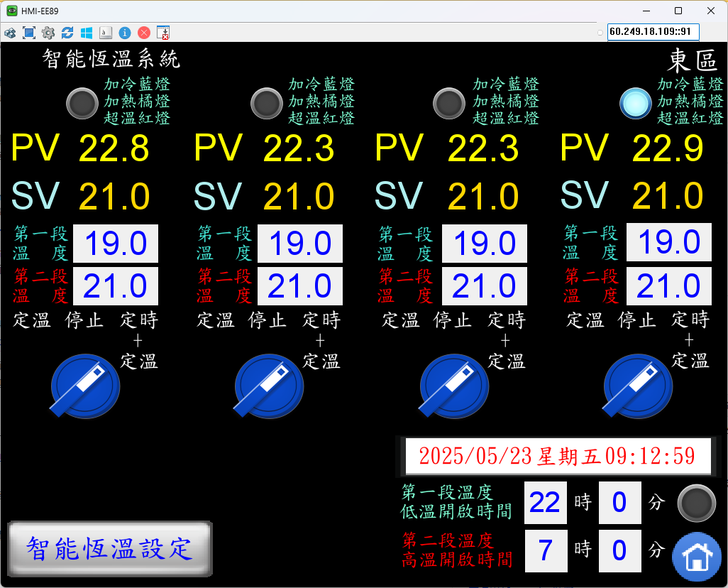Turn the third zone rotary mode switch

click(x=453, y=386)
